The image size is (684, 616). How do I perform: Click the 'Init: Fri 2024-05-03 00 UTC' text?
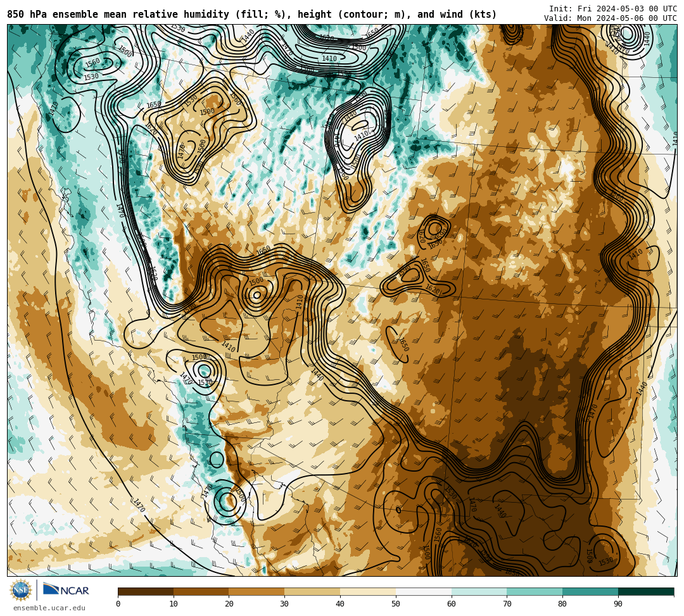click(613, 9)
